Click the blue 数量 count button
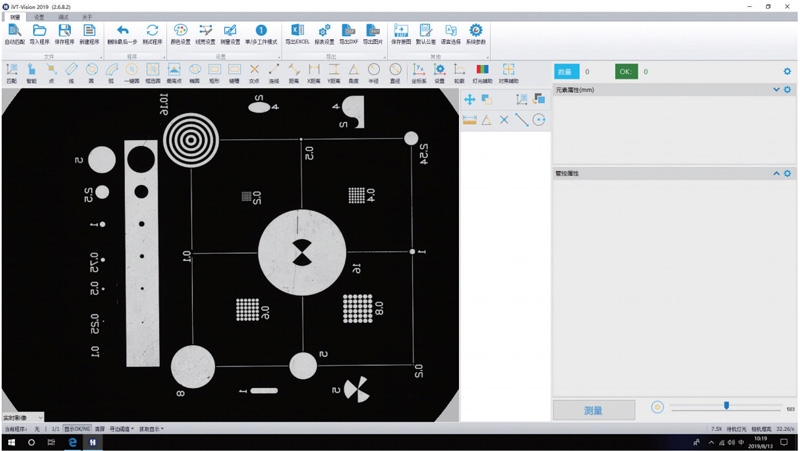This screenshot has height=451, width=800. click(566, 72)
